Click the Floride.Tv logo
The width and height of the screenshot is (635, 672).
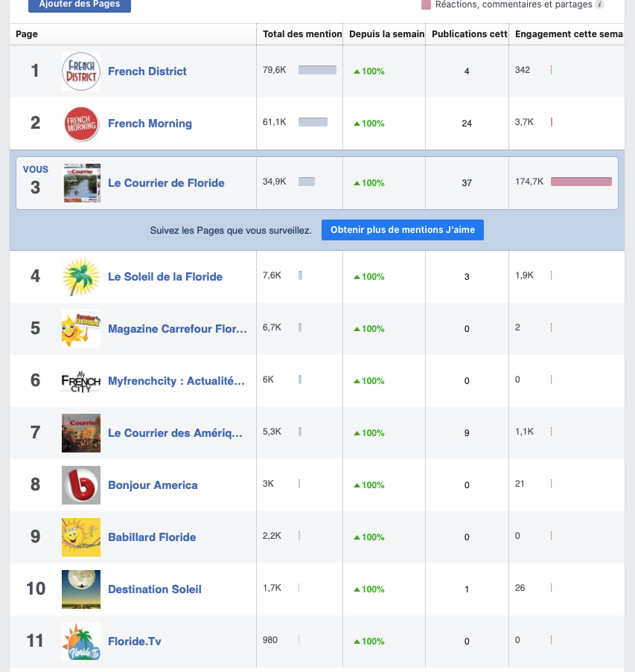pos(81,641)
